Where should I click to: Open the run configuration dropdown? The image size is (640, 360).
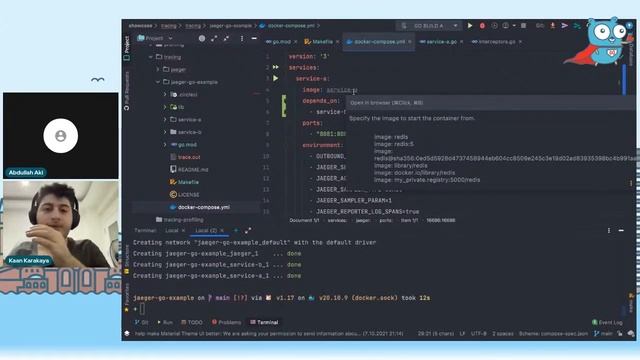coord(429,26)
